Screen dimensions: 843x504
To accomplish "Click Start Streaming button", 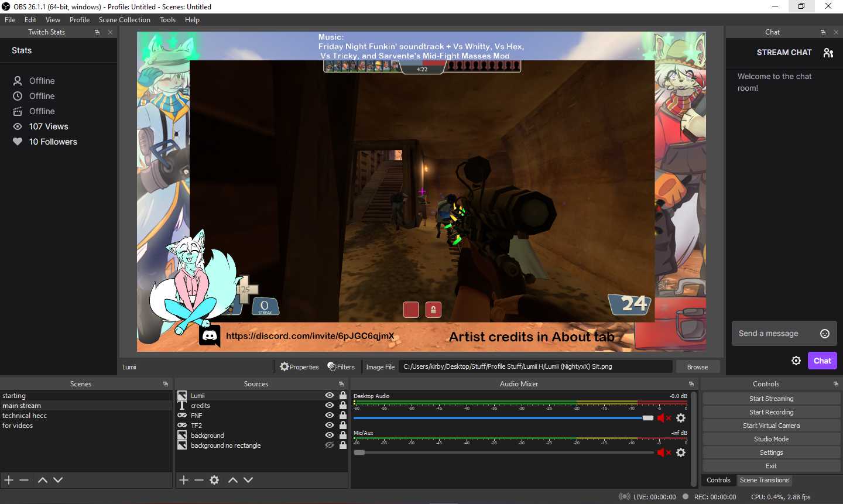I will (x=772, y=399).
